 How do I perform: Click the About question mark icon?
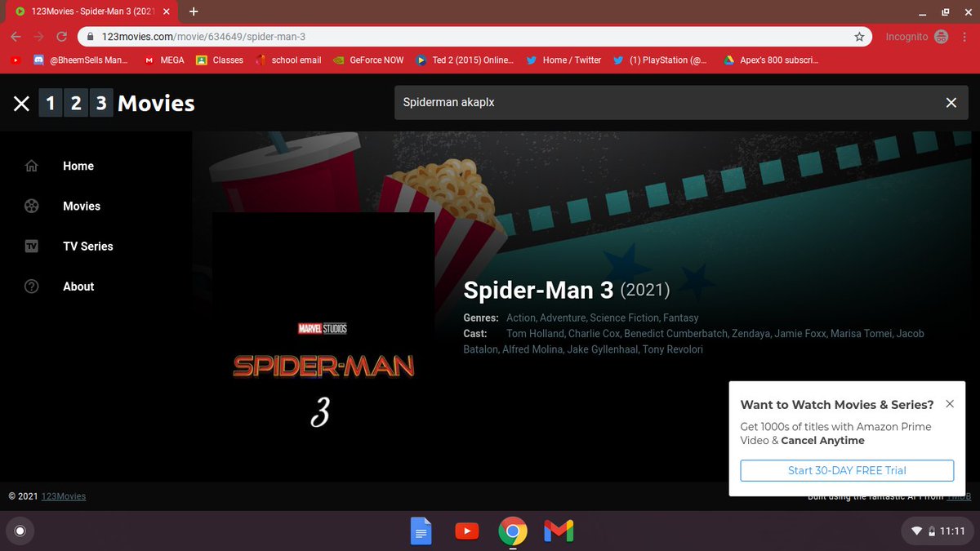point(32,287)
